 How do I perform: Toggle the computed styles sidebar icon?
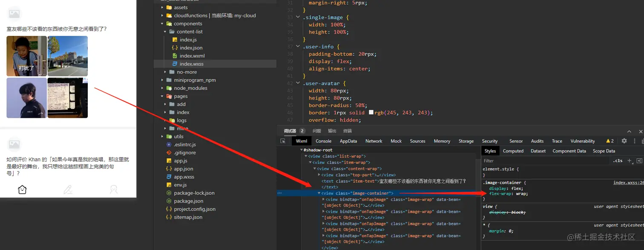point(639,161)
